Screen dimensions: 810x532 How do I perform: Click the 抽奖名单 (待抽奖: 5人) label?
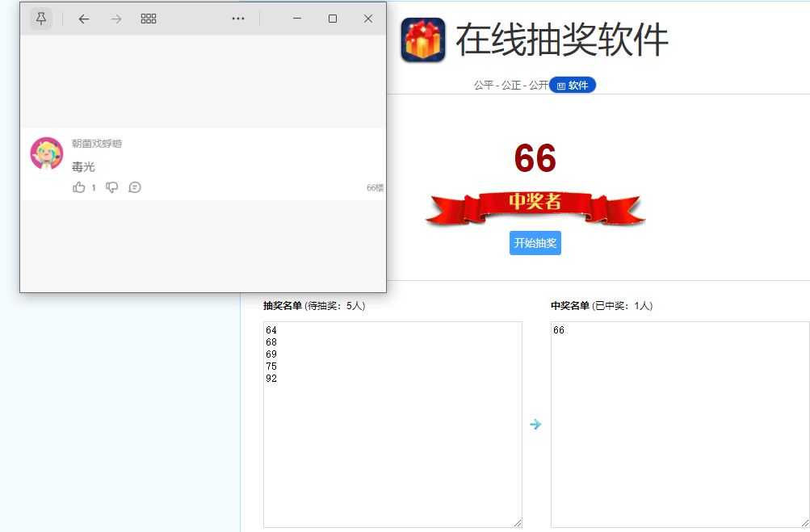tap(314, 306)
